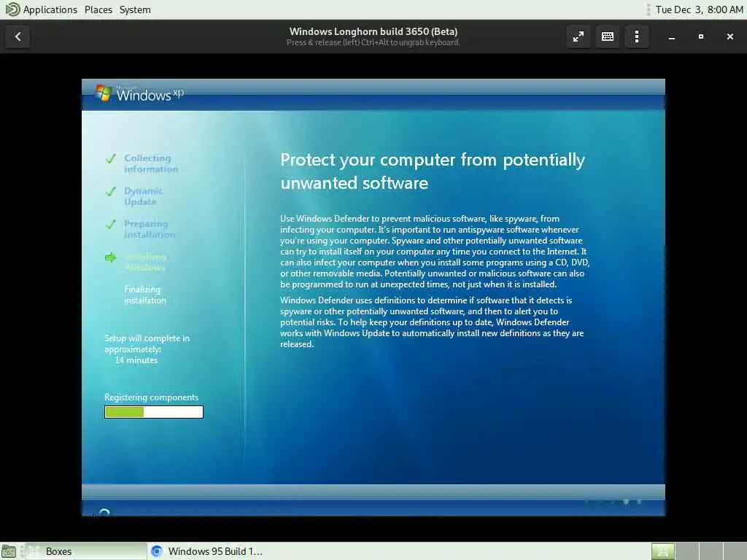Viewport: 747px width, 560px height.
Task: Click the Registering components label
Action: pos(151,397)
